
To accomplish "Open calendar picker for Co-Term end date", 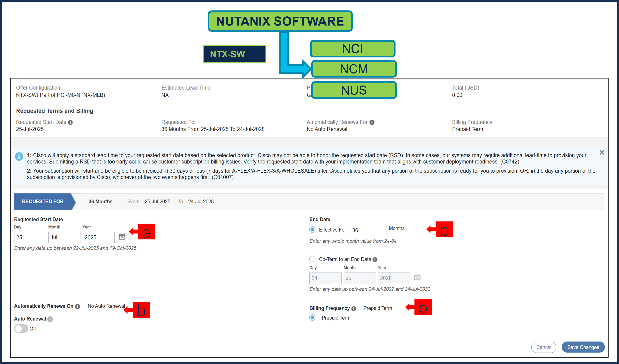I will point(417,277).
